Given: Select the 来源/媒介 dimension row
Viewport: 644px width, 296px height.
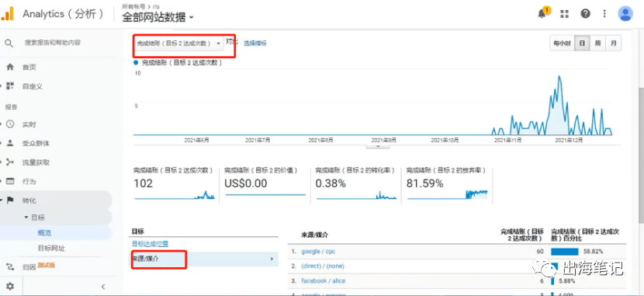Looking at the screenshot, I should [x=205, y=259].
